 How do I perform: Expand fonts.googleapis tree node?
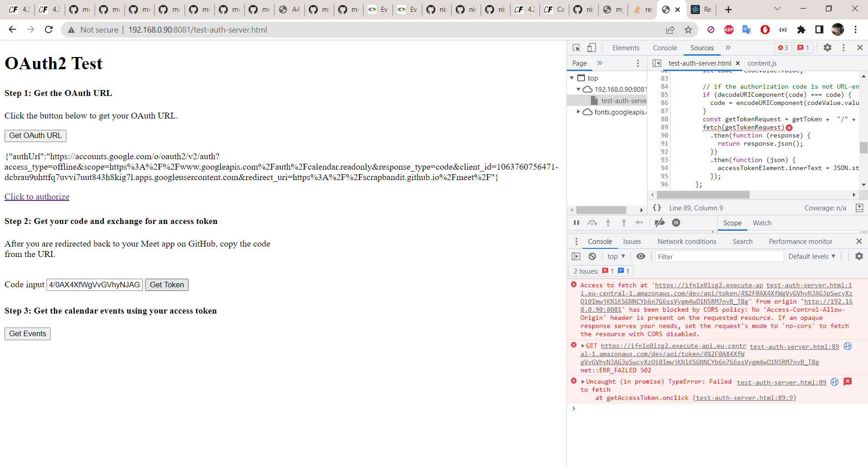coord(578,112)
